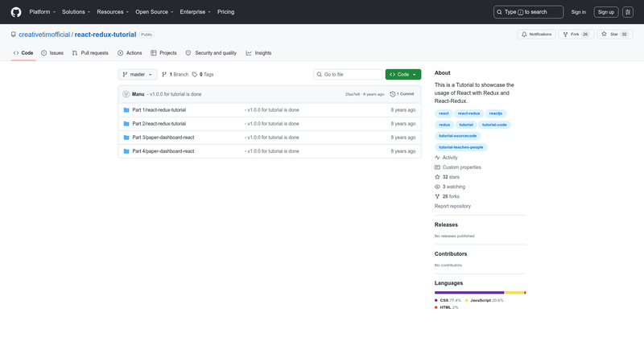Expand the Enterprise menu
Screen dimensions: 644x362
tap(195, 12)
